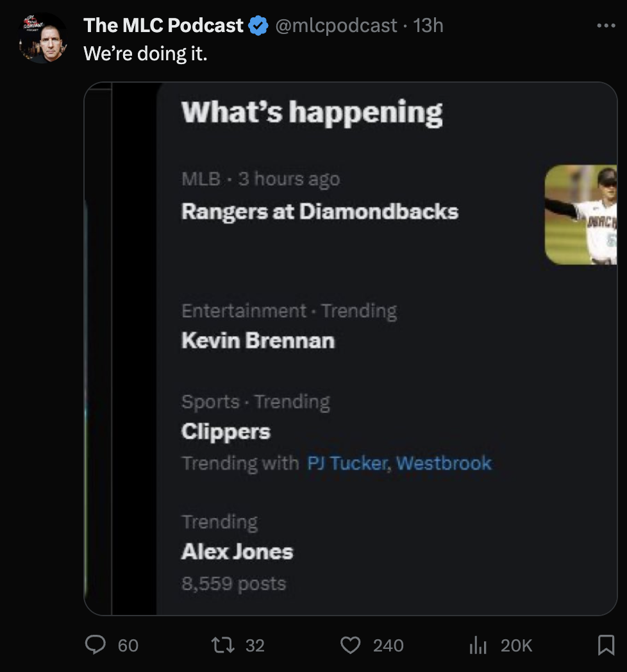
Task: Click the blue verified badge
Action: pyautogui.click(x=258, y=26)
